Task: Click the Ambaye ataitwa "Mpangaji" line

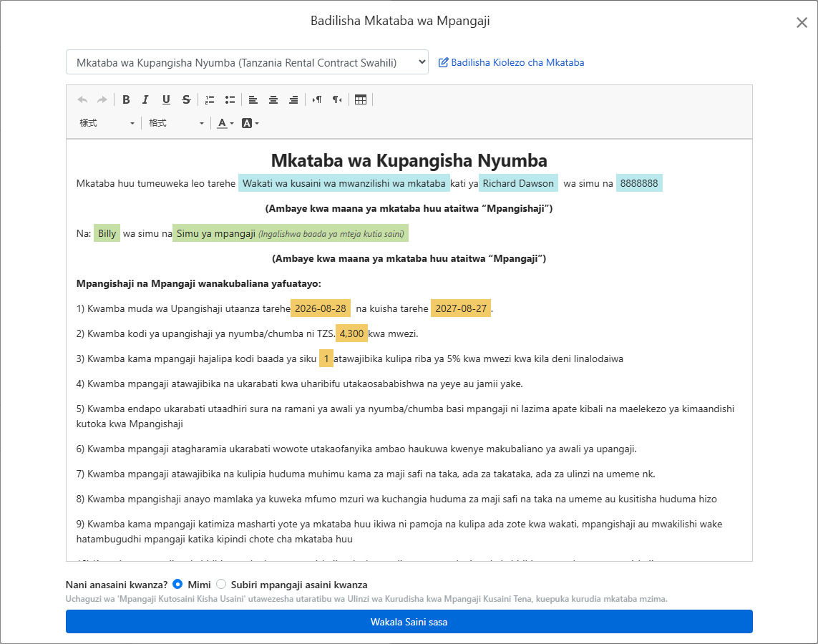Action: (409, 258)
